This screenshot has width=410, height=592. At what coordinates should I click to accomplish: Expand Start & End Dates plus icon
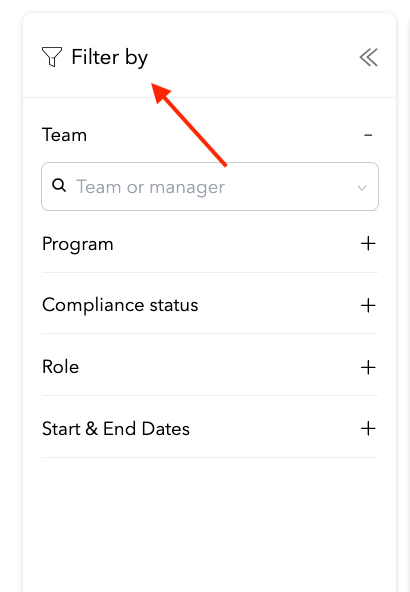click(x=368, y=429)
